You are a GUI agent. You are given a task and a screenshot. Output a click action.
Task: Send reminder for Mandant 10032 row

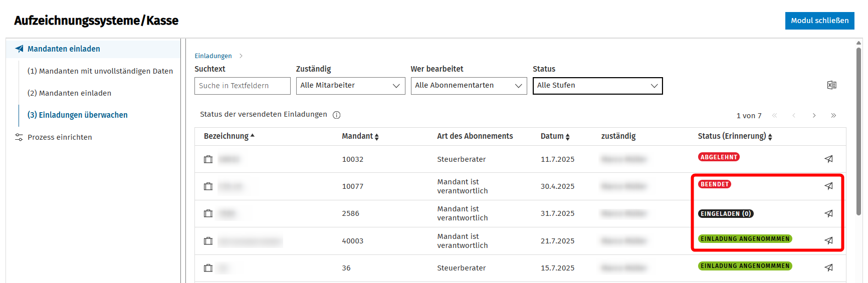[829, 159]
